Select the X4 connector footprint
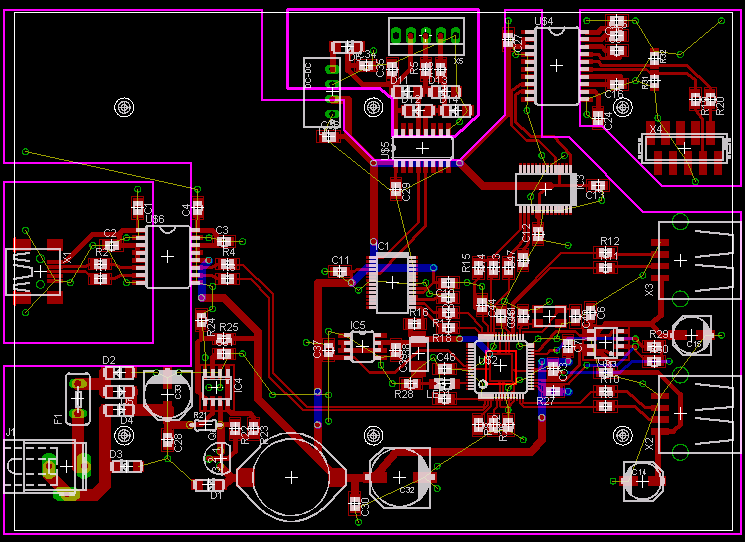This screenshot has width=745, height=542. (x=684, y=148)
